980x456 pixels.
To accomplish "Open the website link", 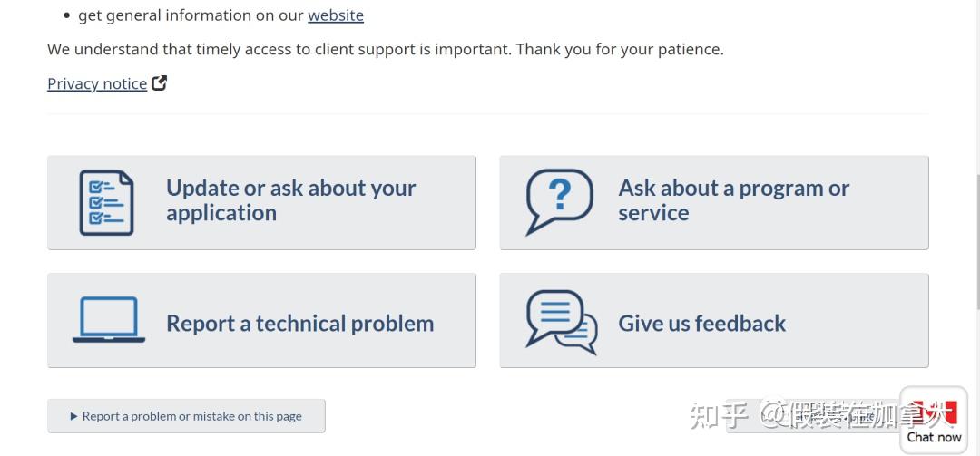I will pyautogui.click(x=336, y=15).
